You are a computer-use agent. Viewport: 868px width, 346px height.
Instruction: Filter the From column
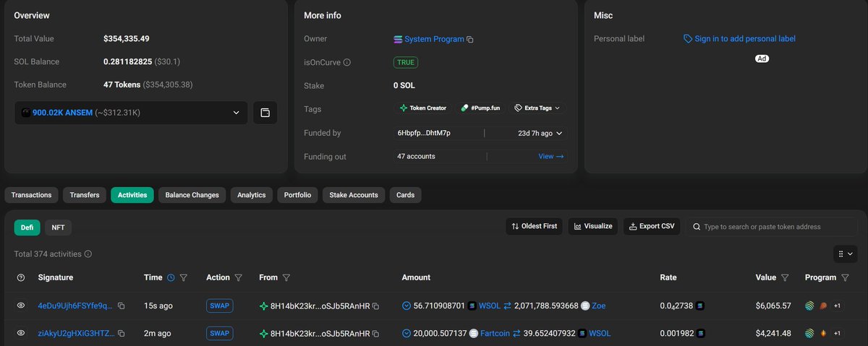click(286, 277)
